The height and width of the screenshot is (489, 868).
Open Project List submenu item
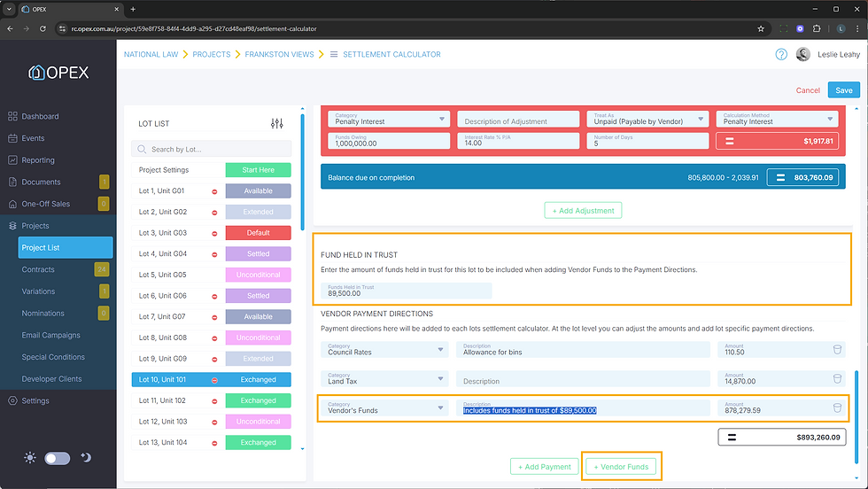pyautogui.click(x=66, y=247)
